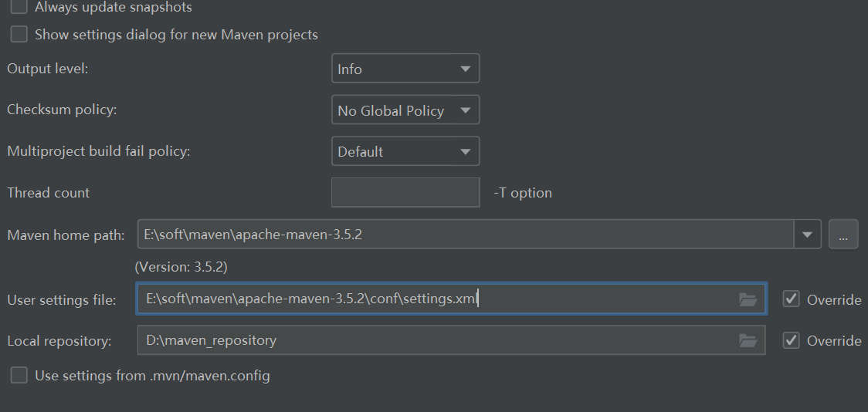Click the Thread count input field
Screen dimensions: 868x412
[405, 192]
